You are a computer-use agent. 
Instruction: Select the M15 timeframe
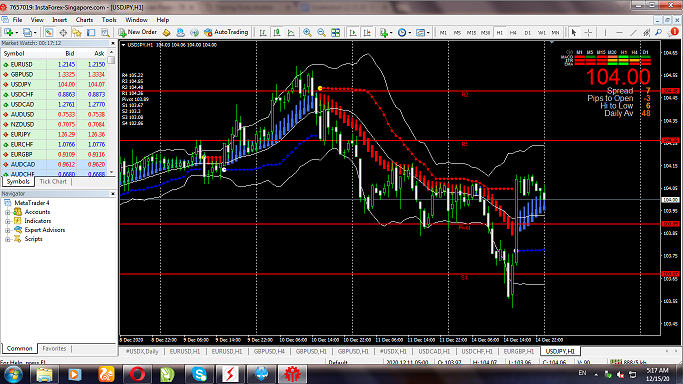tap(471, 33)
